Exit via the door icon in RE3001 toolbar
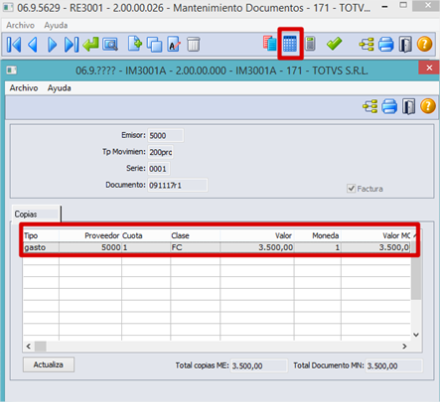 405,44
